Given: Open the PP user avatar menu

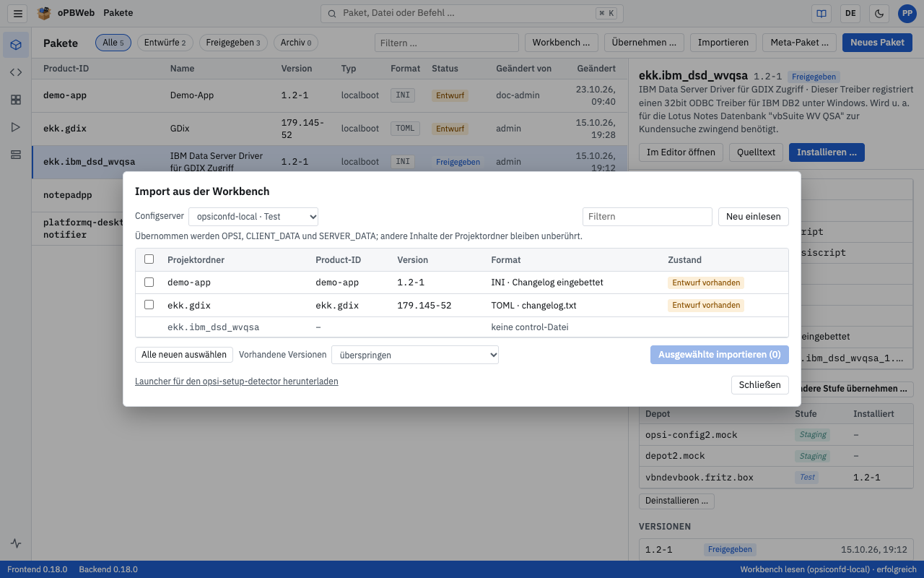Looking at the screenshot, I should pos(907,13).
